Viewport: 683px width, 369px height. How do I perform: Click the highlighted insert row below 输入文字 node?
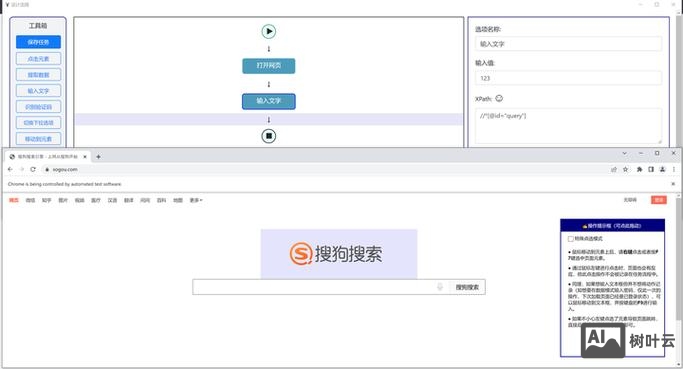[x=269, y=119]
